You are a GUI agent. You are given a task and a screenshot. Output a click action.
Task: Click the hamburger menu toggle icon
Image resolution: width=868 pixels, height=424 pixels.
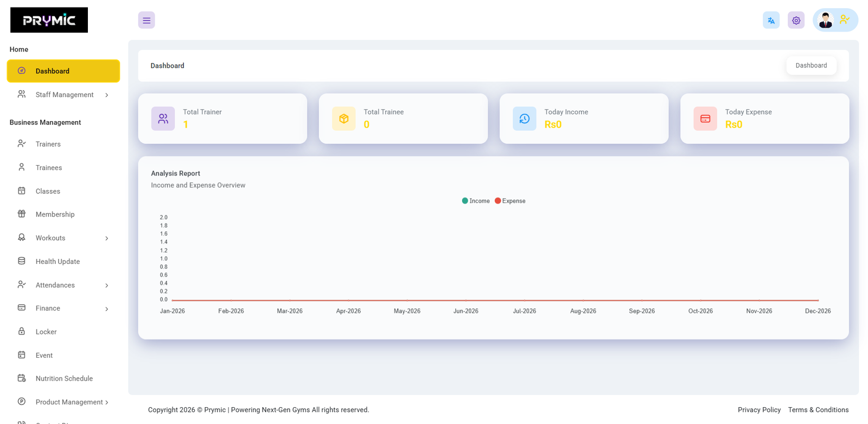click(146, 20)
